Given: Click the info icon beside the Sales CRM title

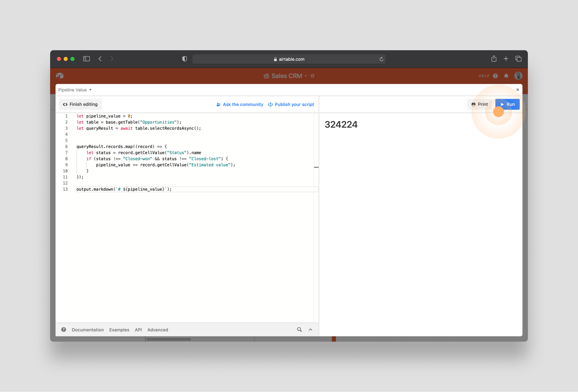Looking at the screenshot, I should (312, 76).
